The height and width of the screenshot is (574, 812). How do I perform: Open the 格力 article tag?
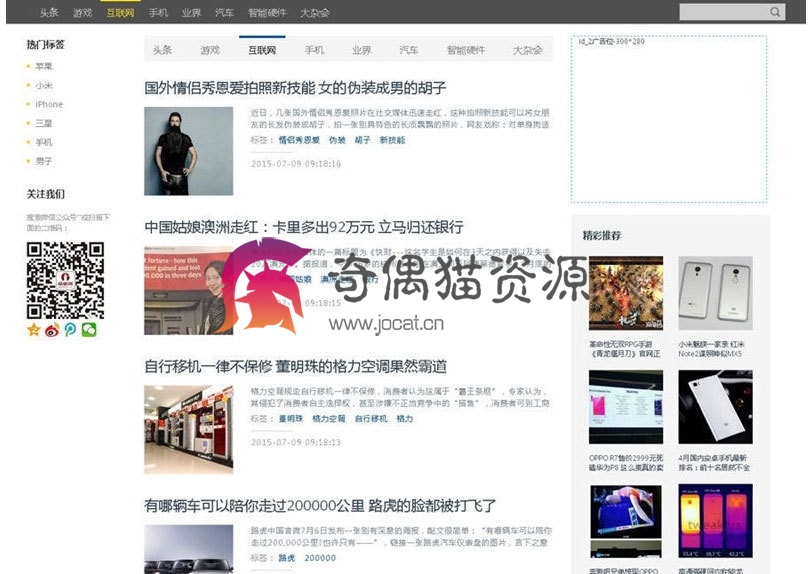click(x=404, y=419)
